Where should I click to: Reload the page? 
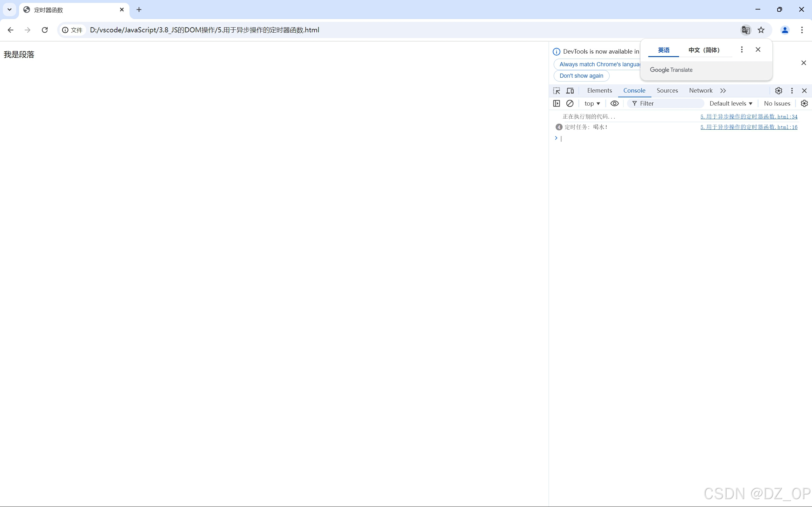[x=45, y=30]
